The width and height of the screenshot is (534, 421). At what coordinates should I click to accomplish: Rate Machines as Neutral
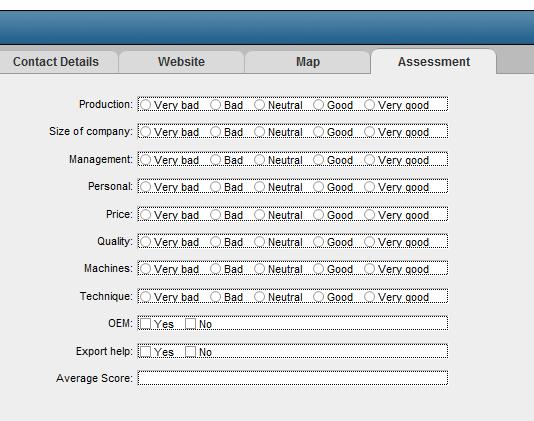point(259,269)
